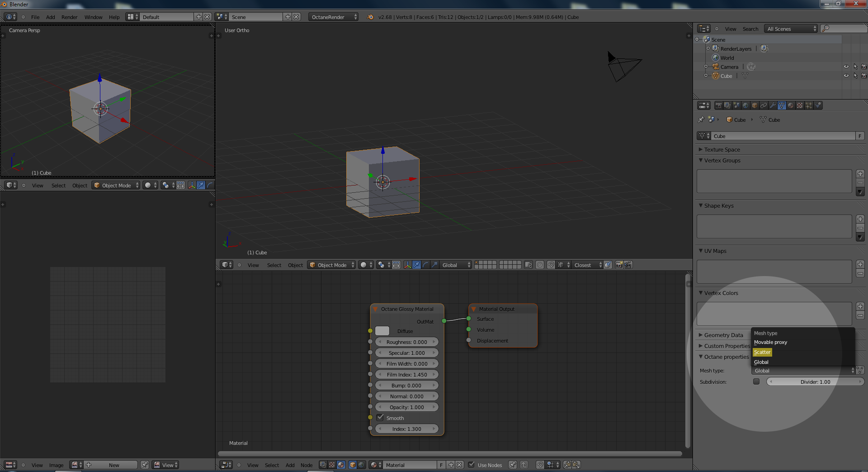The width and height of the screenshot is (868, 472).
Task: Add a new UV map with plus
Action: [x=860, y=264]
